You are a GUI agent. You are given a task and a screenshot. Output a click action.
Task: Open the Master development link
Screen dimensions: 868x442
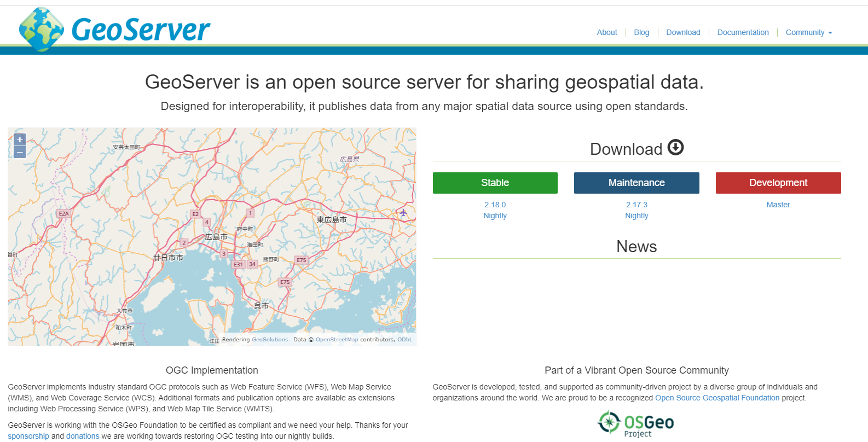point(778,205)
